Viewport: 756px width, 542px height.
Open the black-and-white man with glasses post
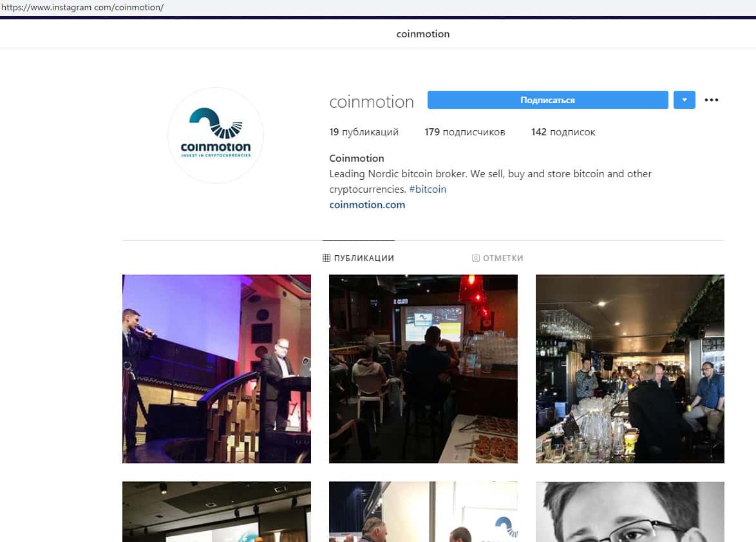click(630, 512)
